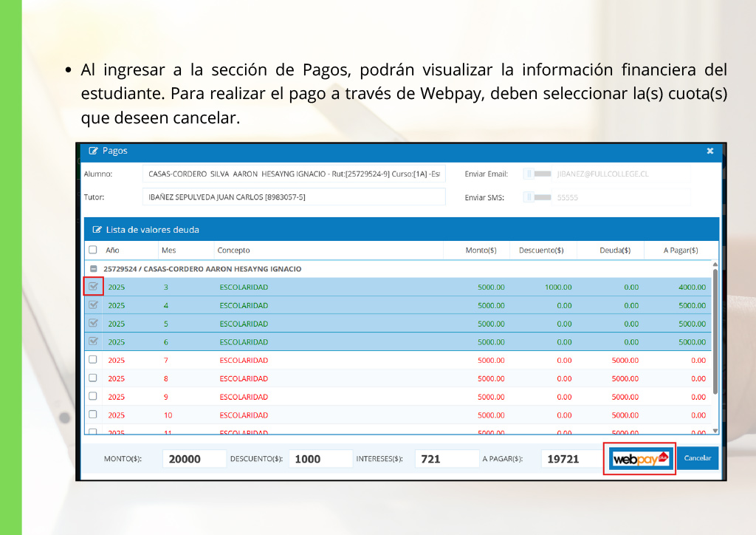The height and width of the screenshot is (535, 756).
Task: Click the A PAGAR($) field showing 19721
Action: coord(572,459)
